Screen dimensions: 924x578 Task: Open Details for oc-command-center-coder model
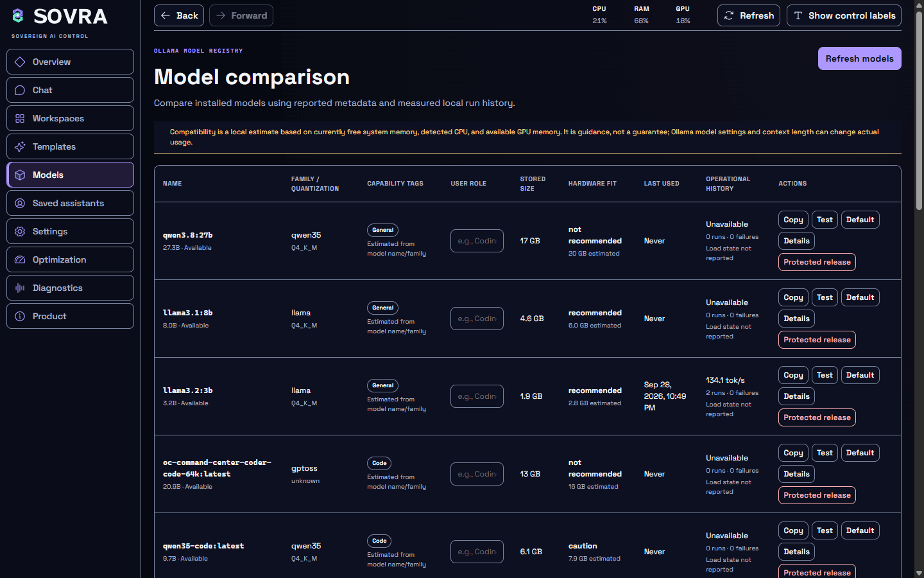(796, 474)
